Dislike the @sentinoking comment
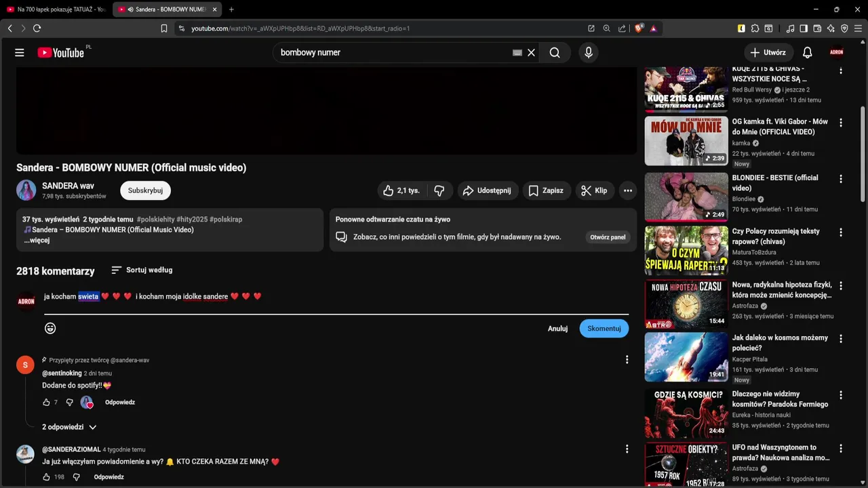Image resolution: width=868 pixels, height=488 pixels. click(x=69, y=403)
